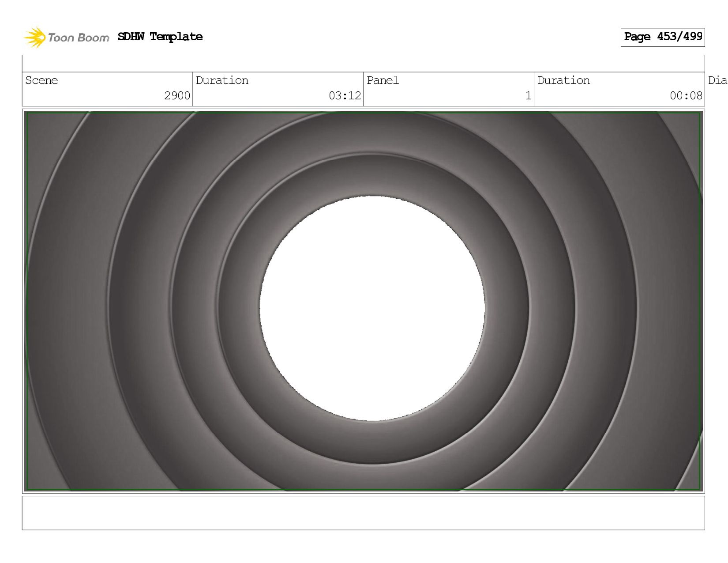The width and height of the screenshot is (728, 563).
Task: Click the empty notes box below panel
Action: (364, 513)
